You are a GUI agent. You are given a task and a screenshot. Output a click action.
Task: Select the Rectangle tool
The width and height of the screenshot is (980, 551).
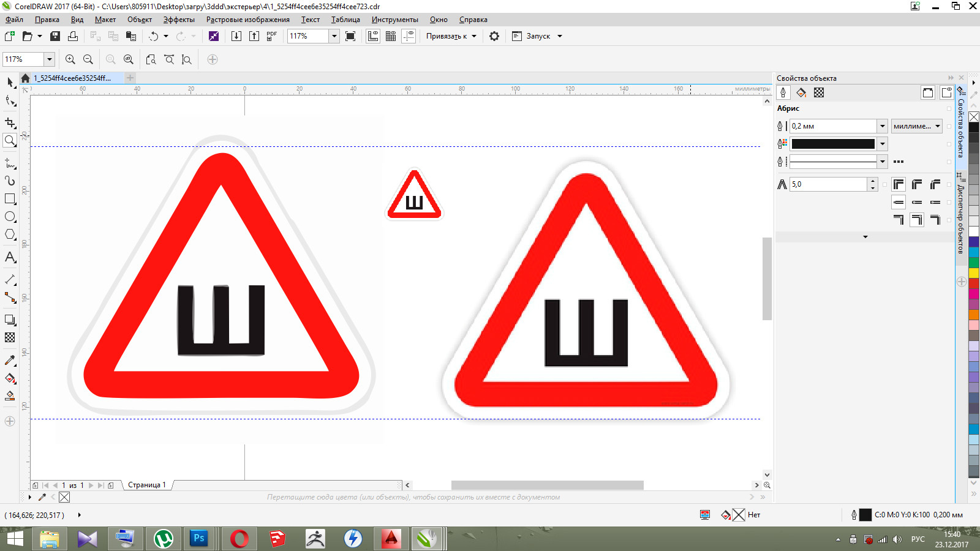point(10,199)
